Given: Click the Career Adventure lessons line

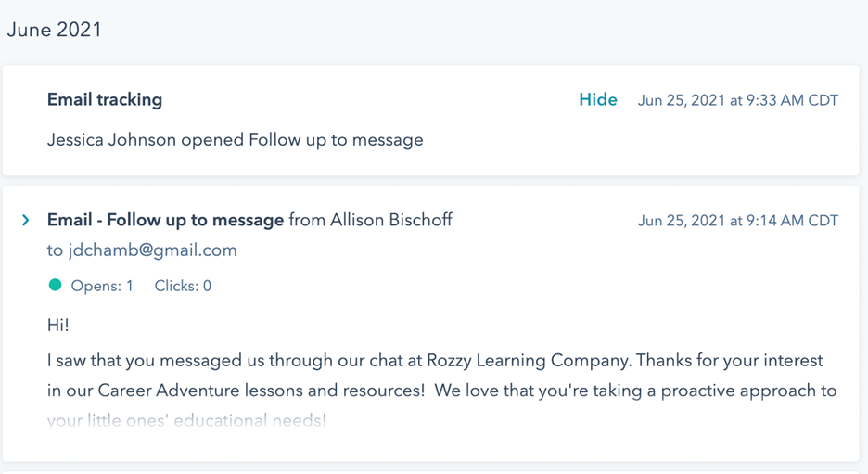Looking at the screenshot, I should (x=441, y=391).
